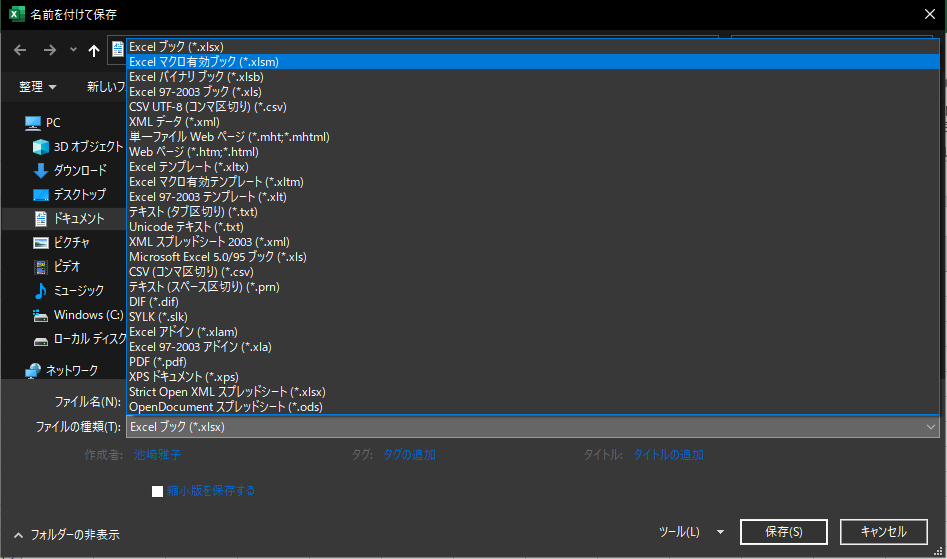
Task: Go forward with the right arrow
Action: point(50,50)
